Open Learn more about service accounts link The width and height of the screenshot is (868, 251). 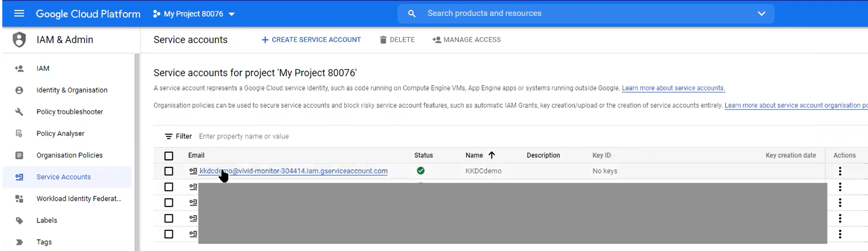(673, 88)
